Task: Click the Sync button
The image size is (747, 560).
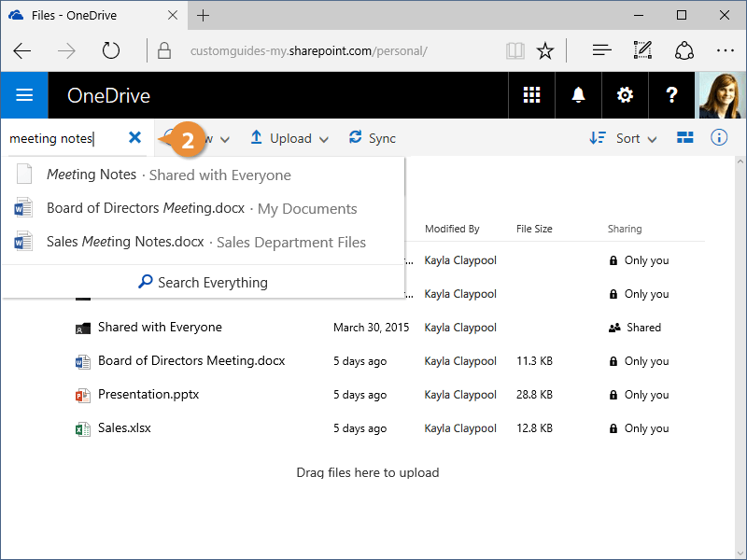Action: (372, 138)
